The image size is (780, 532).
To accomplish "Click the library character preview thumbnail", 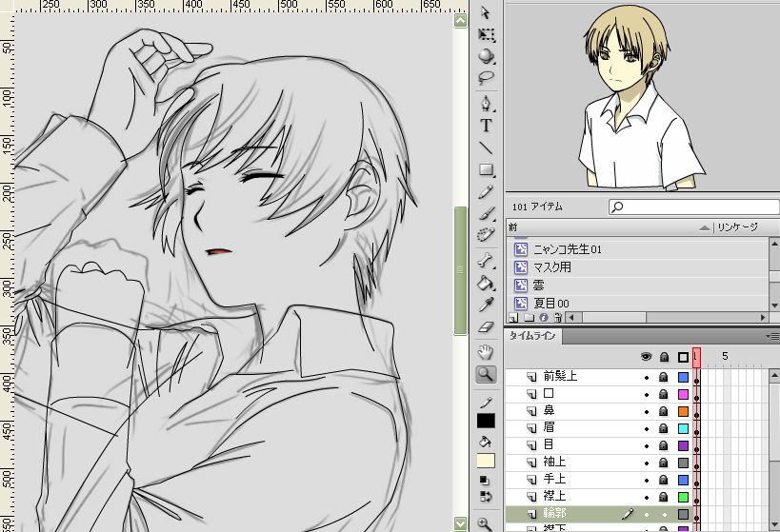I will tap(641, 97).
